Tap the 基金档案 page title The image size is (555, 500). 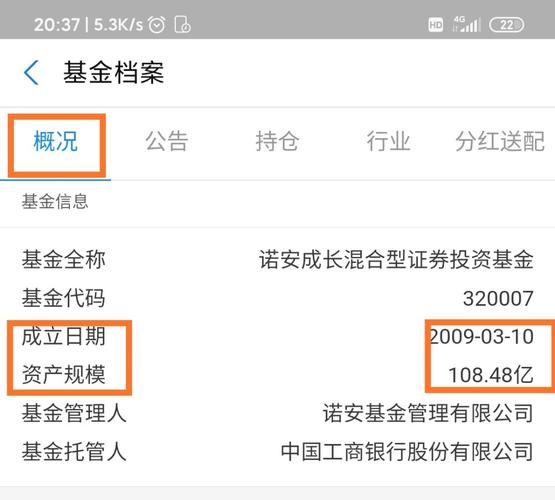click(x=114, y=73)
